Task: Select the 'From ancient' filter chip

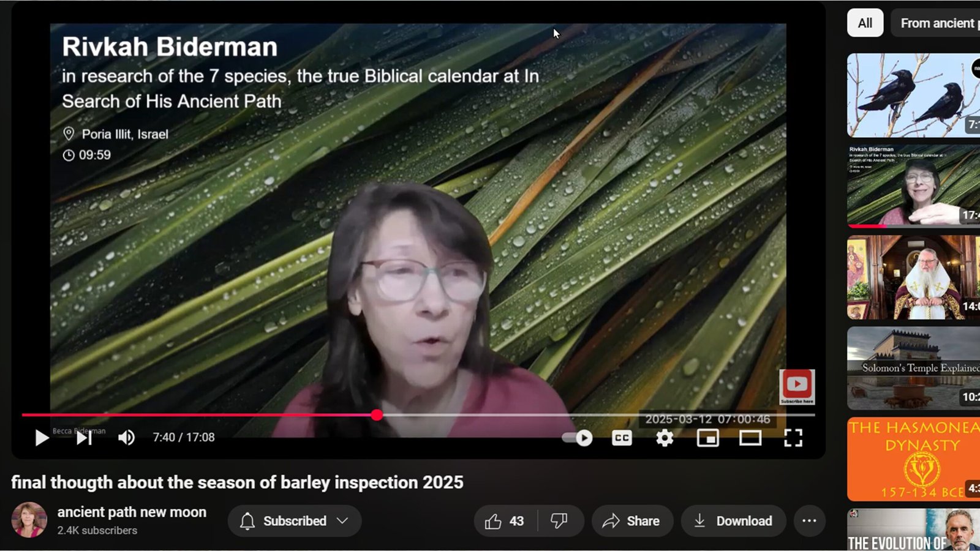Action: [x=936, y=23]
